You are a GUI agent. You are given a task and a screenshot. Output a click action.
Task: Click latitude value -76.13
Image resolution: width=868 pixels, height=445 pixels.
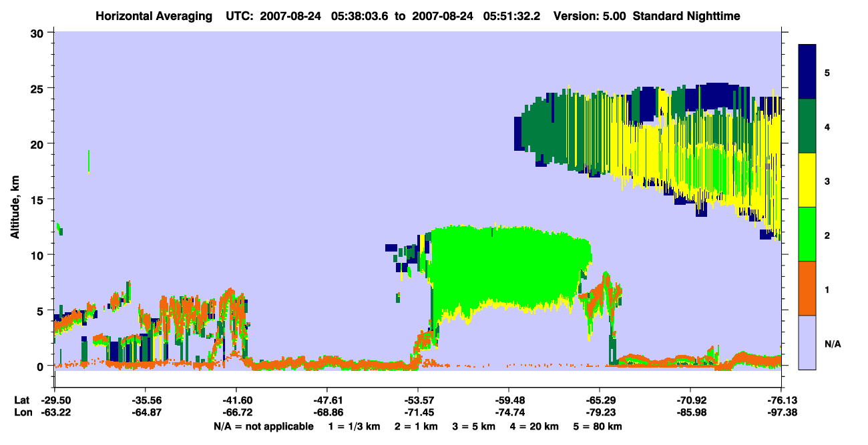tap(781, 400)
